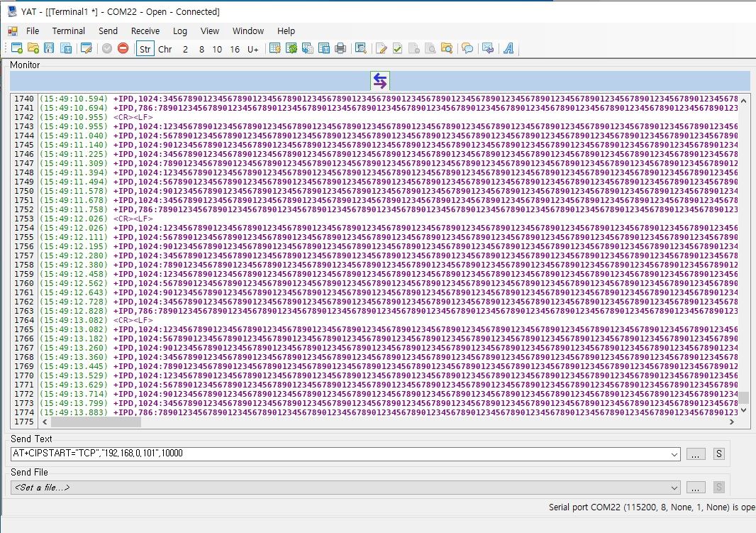Open the Terminal menu
This screenshot has height=533, width=756.
pyautogui.click(x=69, y=31)
